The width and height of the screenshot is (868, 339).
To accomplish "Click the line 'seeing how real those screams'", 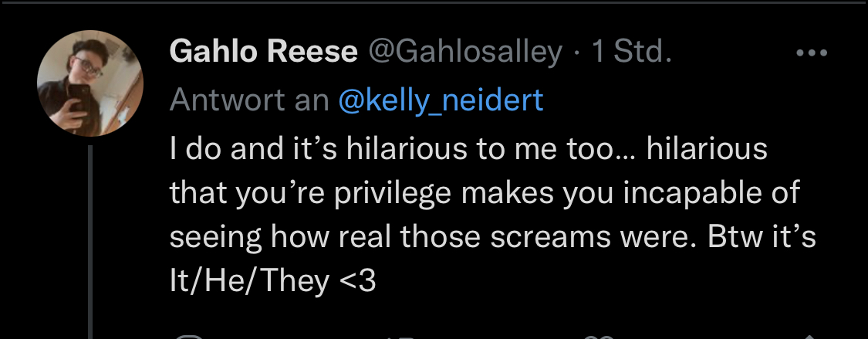I will 493,238.
